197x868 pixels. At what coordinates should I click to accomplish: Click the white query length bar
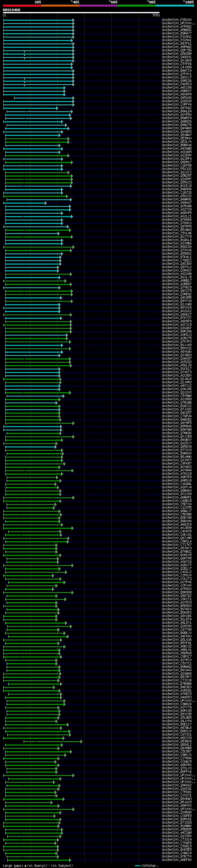tap(81, 13)
